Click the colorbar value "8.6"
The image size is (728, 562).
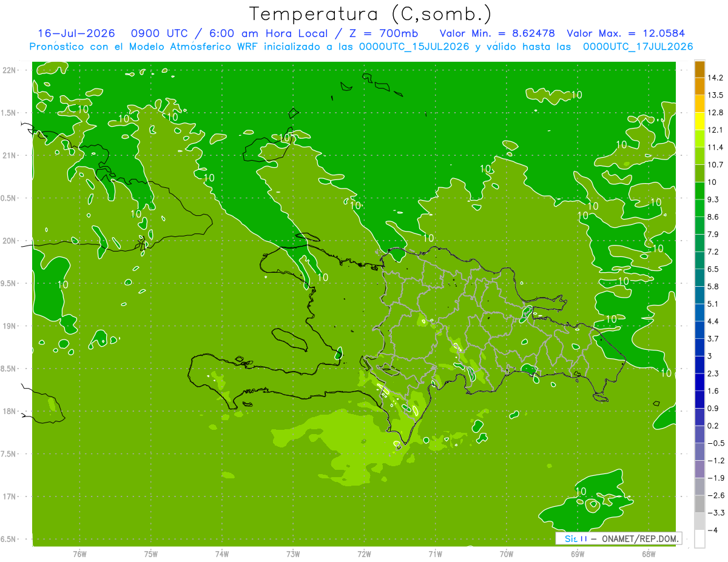tap(713, 216)
